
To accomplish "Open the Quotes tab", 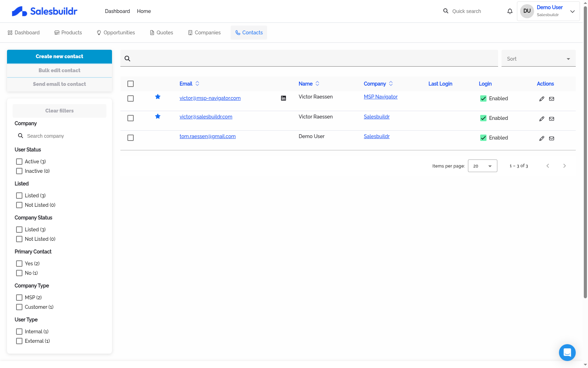I will pyautogui.click(x=162, y=33).
